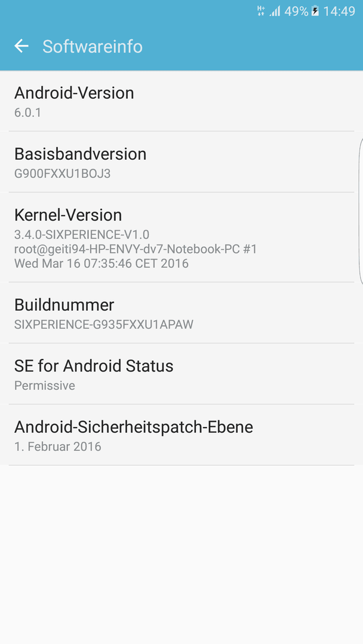Tap the 6.0.1 version number
The image size is (363, 644).
coord(27,113)
